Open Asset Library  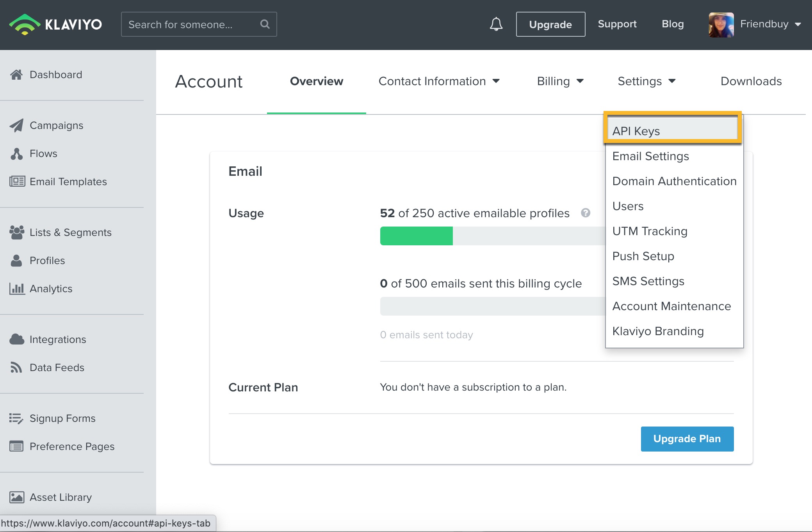click(x=61, y=497)
